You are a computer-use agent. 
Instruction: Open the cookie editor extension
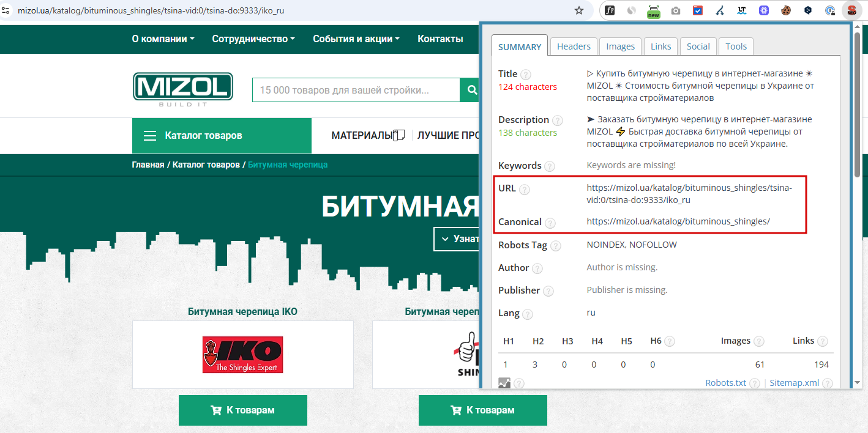tap(786, 10)
